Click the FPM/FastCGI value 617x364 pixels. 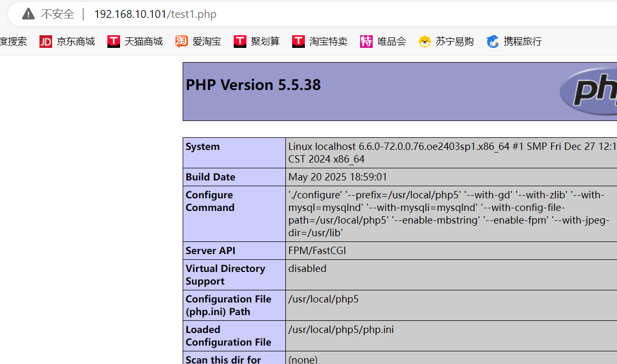pos(317,251)
